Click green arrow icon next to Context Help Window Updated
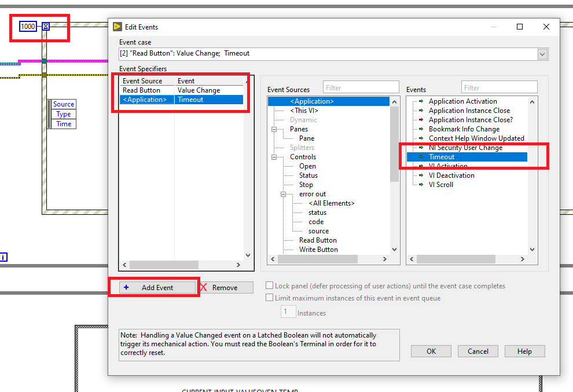 (421, 138)
